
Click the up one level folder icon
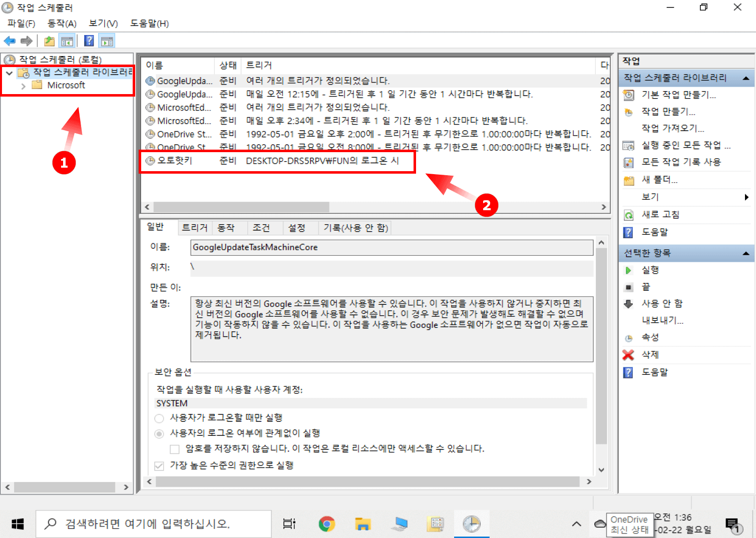pyautogui.click(x=49, y=41)
